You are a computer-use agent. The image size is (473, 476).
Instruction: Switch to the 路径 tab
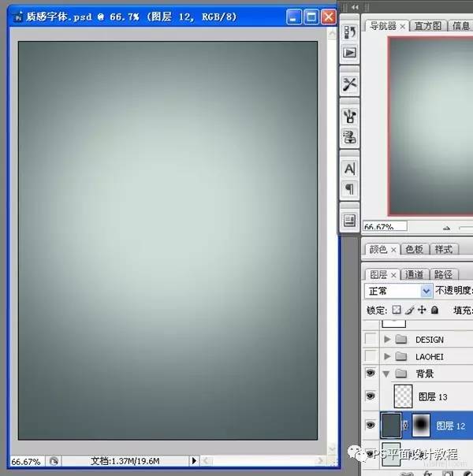[443, 275]
